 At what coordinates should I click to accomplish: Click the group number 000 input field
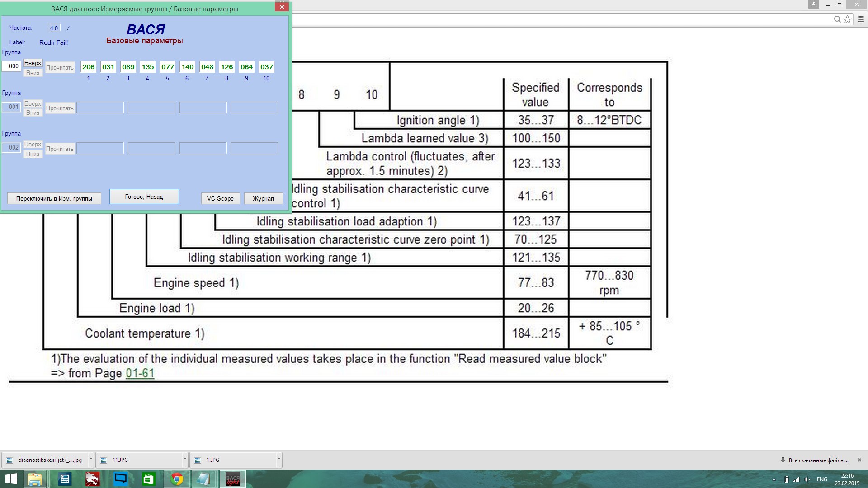pos(12,66)
